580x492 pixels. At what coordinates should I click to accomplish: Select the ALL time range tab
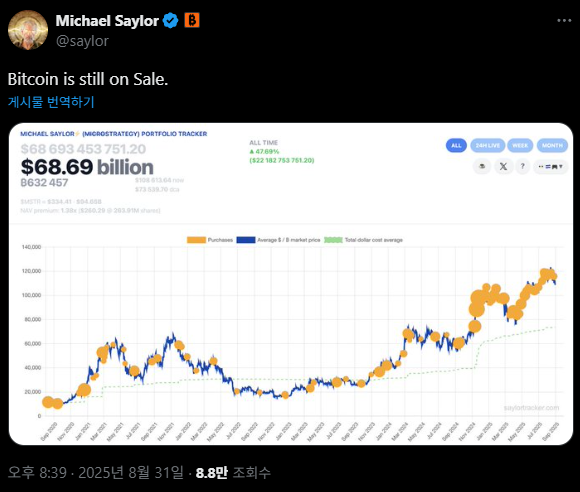click(x=456, y=145)
